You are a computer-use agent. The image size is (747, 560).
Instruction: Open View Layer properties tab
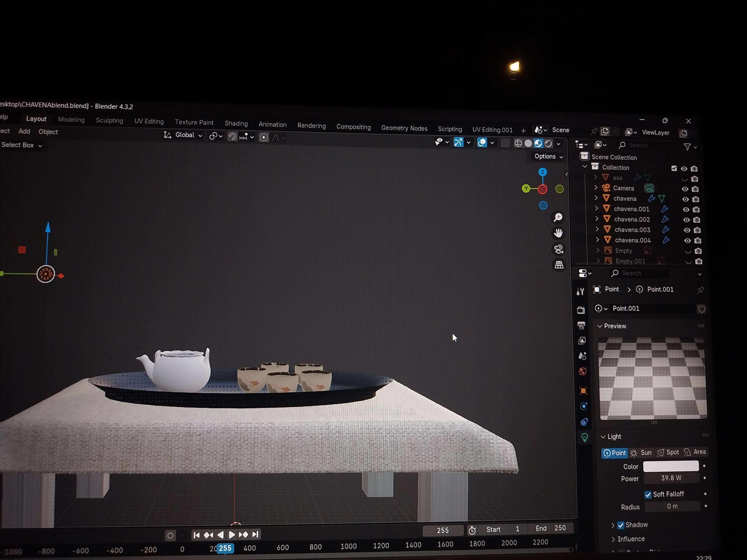coord(582,341)
